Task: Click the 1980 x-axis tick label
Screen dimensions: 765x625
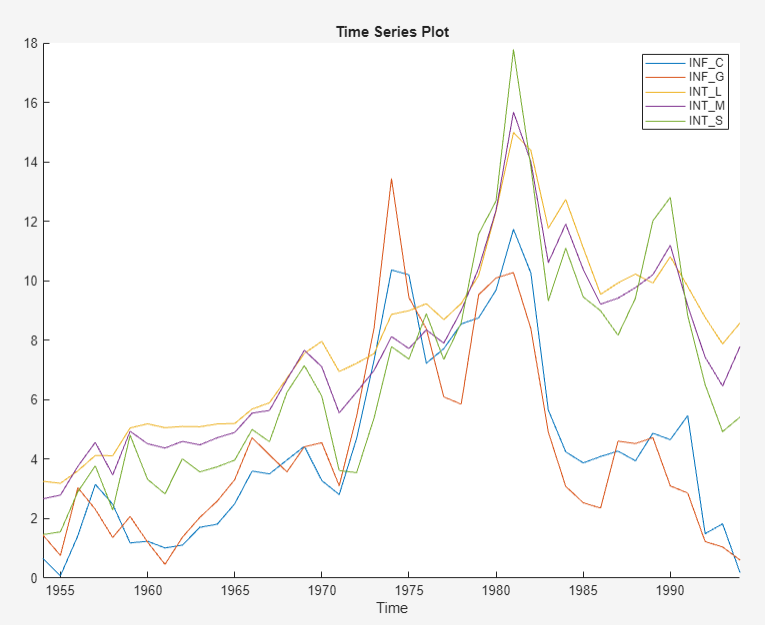Action: click(x=496, y=590)
